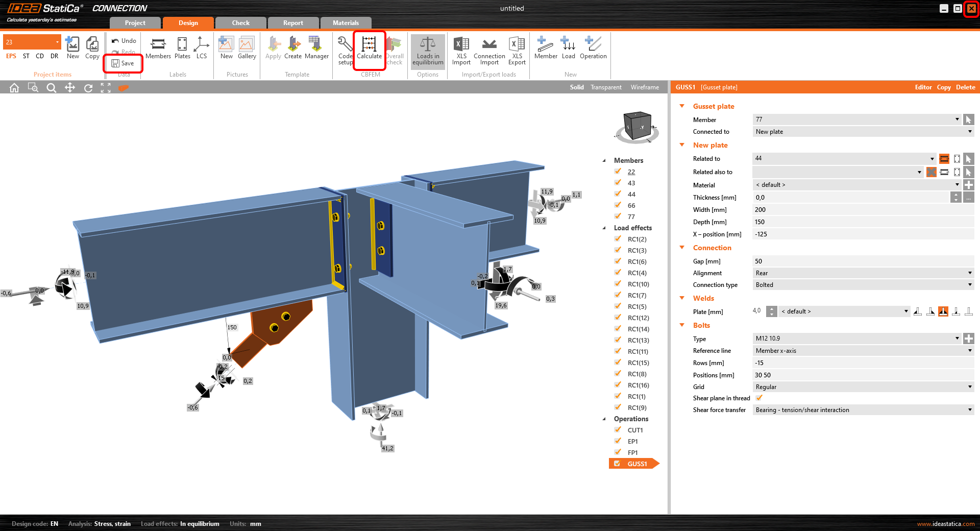Screen dimensions: 980x531
Task: Open the Connection type dropdown
Action: click(863, 285)
